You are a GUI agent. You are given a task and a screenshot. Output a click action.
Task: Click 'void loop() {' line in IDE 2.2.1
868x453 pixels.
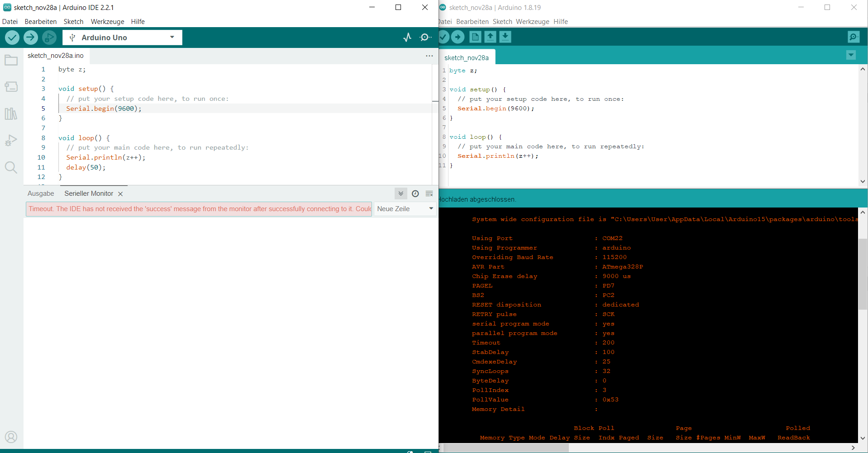coord(84,138)
